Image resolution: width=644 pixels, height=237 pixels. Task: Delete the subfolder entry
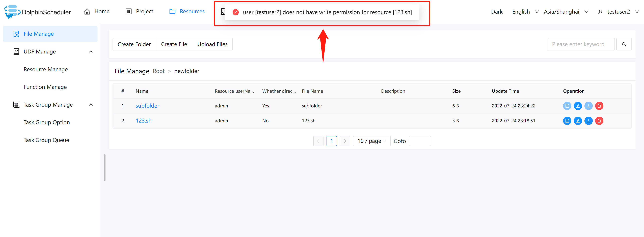(x=599, y=106)
